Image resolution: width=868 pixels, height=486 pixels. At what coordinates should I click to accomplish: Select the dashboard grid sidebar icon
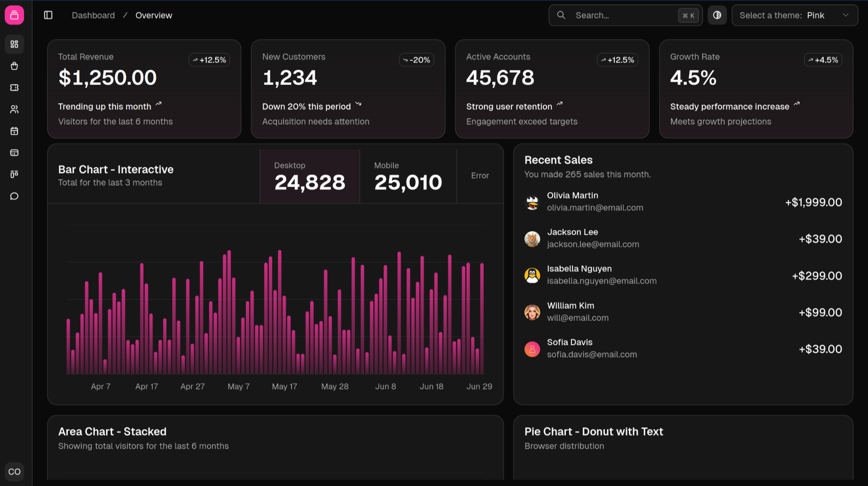click(x=14, y=44)
